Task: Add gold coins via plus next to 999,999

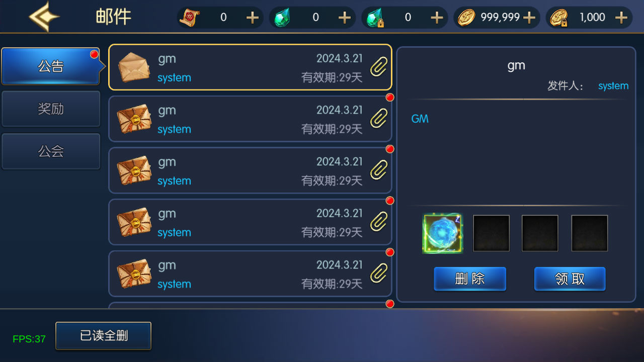Action: [529, 18]
